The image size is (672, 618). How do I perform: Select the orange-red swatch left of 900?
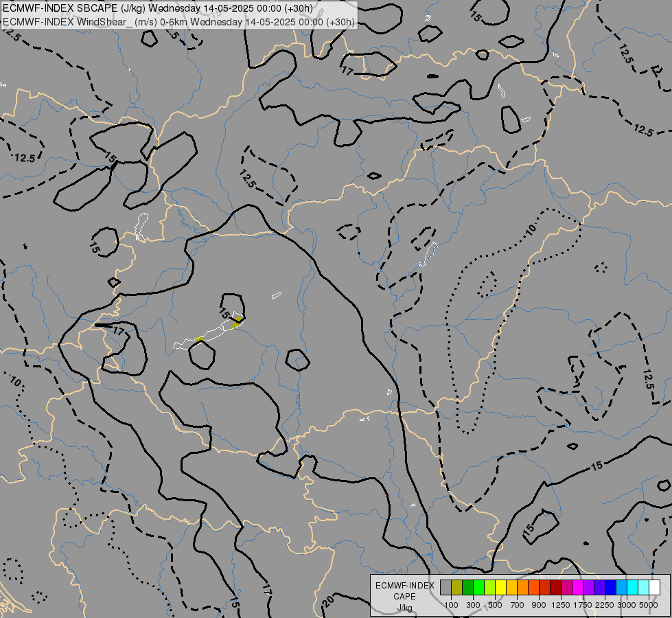tap(533, 588)
